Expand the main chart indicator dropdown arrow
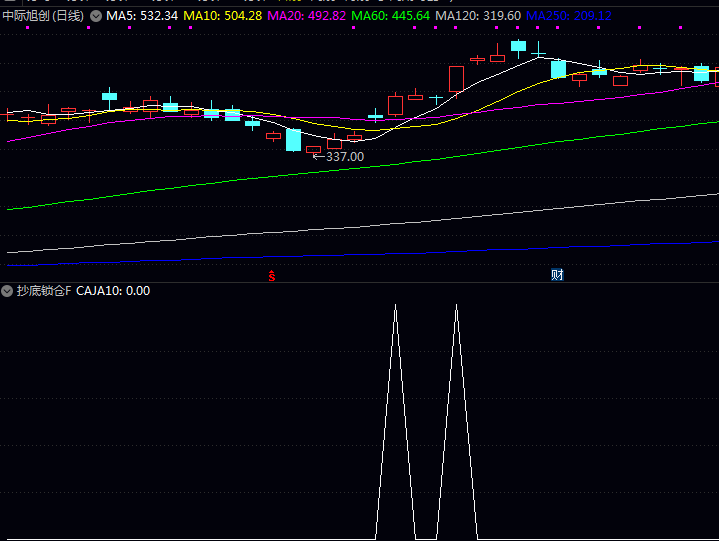This screenshot has height=541, width=719. click(96, 16)
